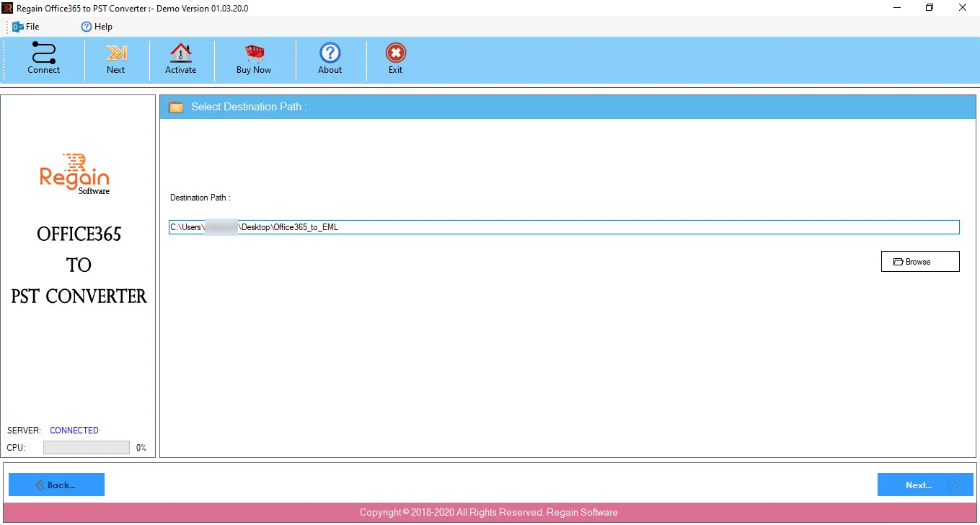Click the Regain Software logo
The width and height of the screenshot is (980, 525).
pos(75,174)
